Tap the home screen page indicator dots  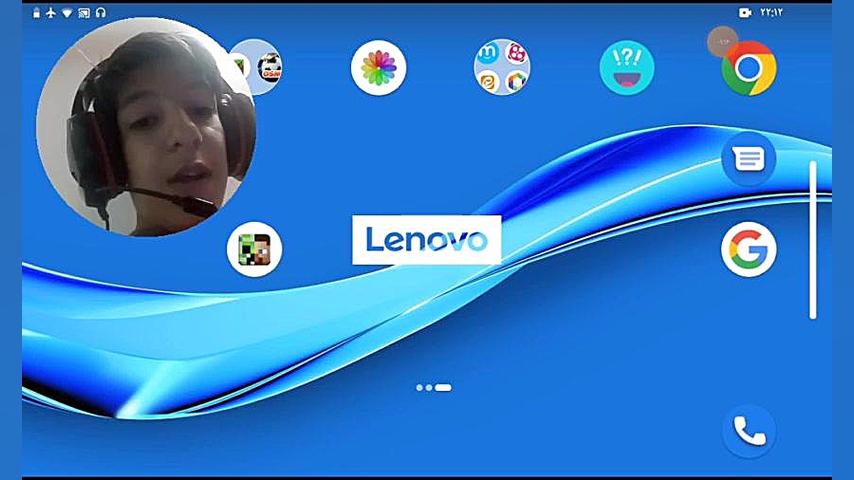(x=434, y=387)
